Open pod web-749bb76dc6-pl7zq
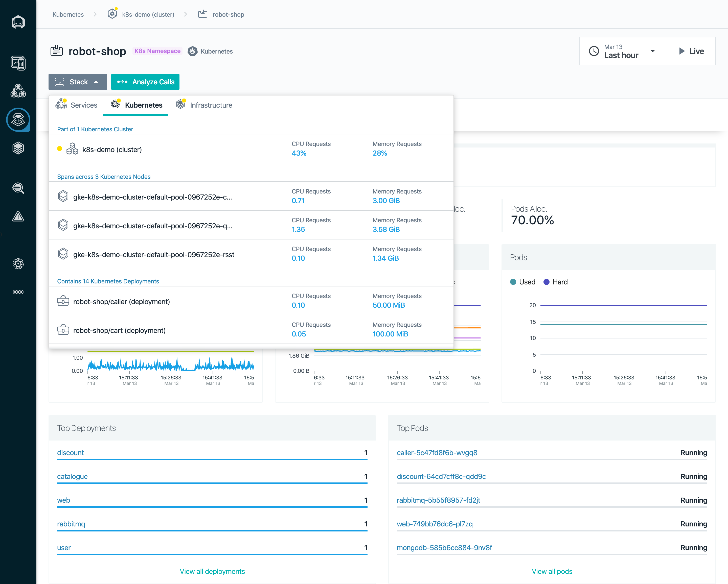Viewport: 728px width, 584px height. click(x=435, y=524)
